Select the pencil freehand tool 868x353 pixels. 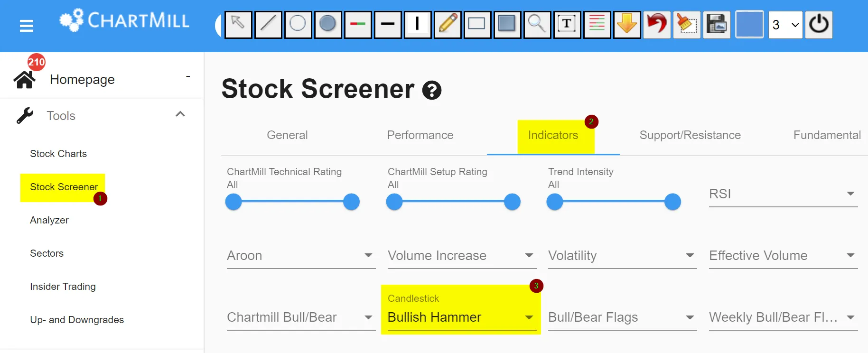(448, 24)
